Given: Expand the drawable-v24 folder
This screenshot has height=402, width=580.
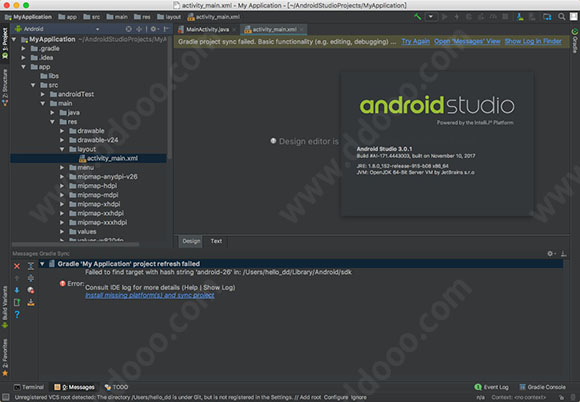Looking at the screenshot, I should pyautogui.click(x=62, y=140).
